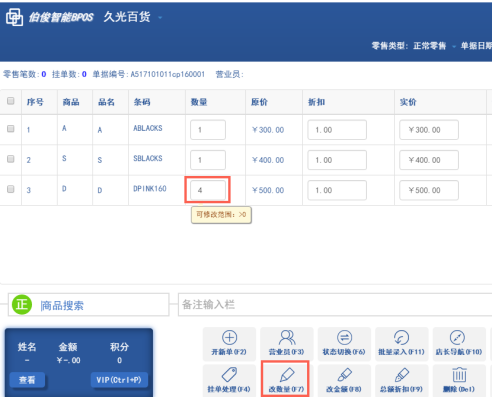
Task: Click the quantity field for ABLACKS
Action: pos(208,130)
